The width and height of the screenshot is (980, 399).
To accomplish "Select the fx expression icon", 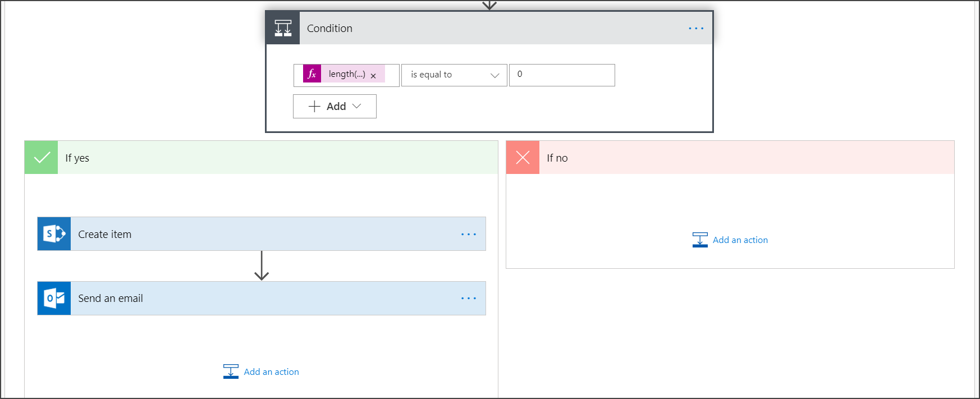I will 312,74.
